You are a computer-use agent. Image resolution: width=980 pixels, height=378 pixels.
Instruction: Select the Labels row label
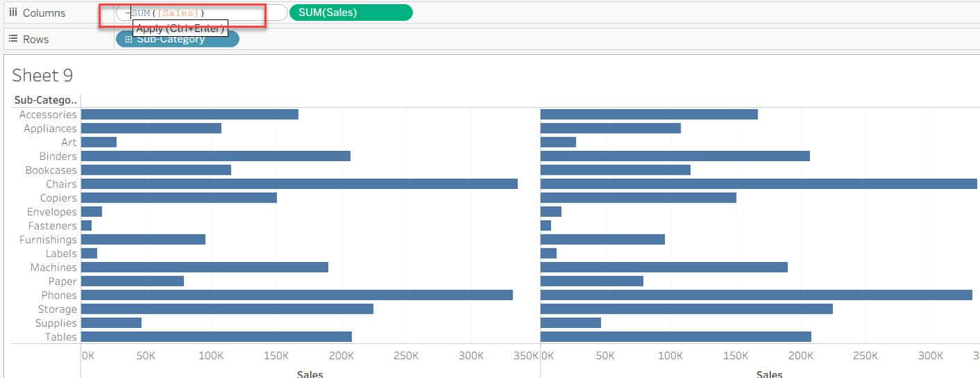61,254
